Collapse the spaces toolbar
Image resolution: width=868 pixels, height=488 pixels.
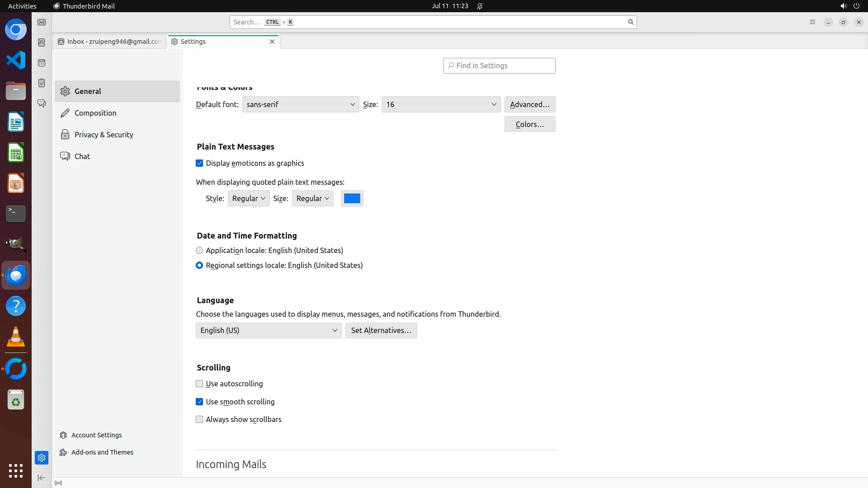click(42, 478)
